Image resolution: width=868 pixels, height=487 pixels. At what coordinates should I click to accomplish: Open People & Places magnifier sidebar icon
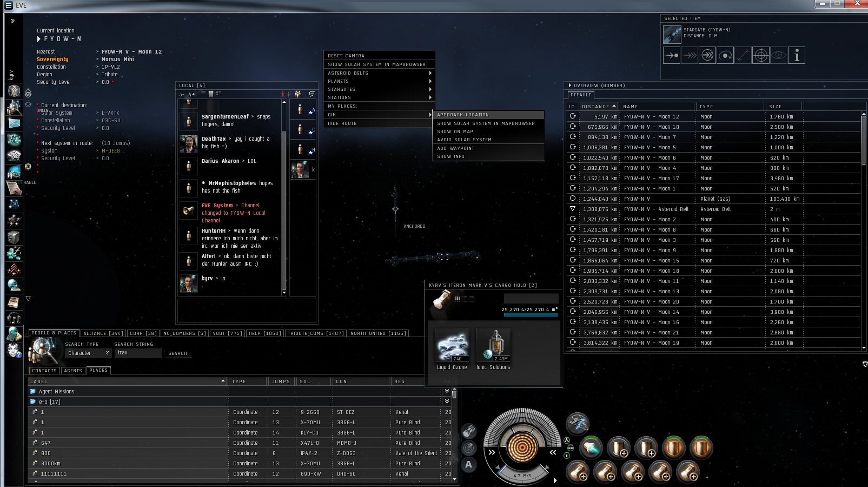[14, 107]
